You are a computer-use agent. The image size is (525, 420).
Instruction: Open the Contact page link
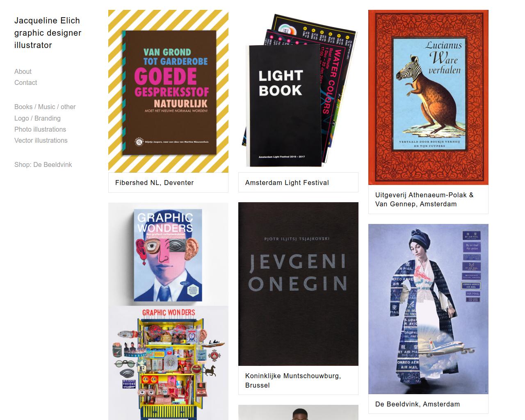coord(26,82)
